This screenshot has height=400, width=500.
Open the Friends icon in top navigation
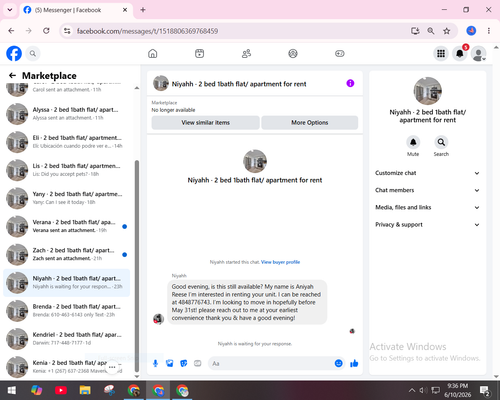[246, 53]
